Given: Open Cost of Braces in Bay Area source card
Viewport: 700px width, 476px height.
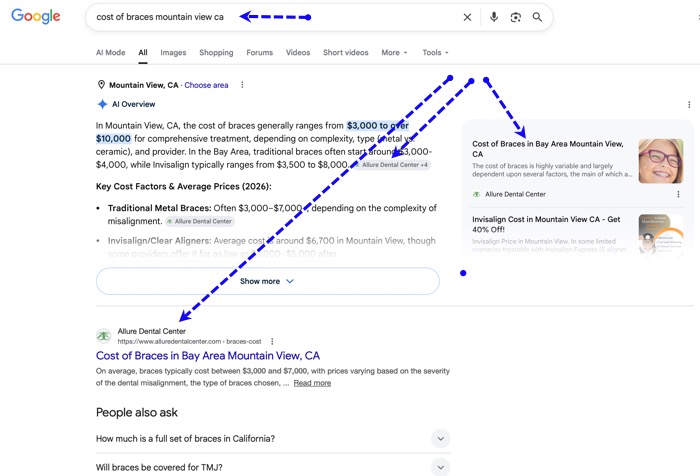Looking at the screenshot, I should pos(548,149).
